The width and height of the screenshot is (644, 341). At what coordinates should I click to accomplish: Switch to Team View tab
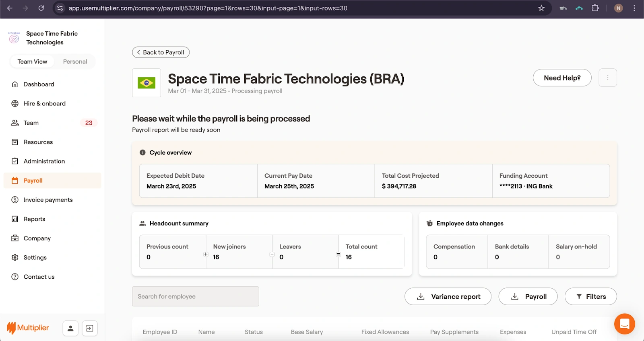(x=32, y=62)
